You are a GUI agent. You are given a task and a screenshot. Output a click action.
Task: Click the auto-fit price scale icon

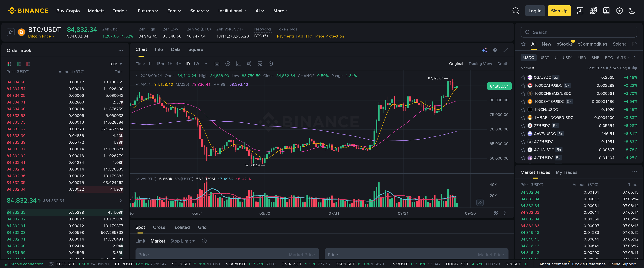(505, 213)
